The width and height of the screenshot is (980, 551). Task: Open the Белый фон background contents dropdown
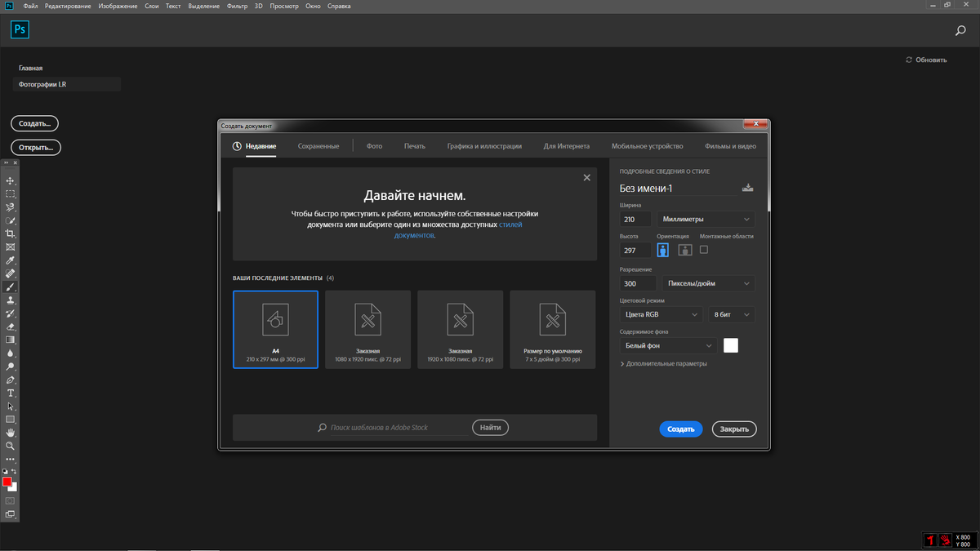[668, 345]
